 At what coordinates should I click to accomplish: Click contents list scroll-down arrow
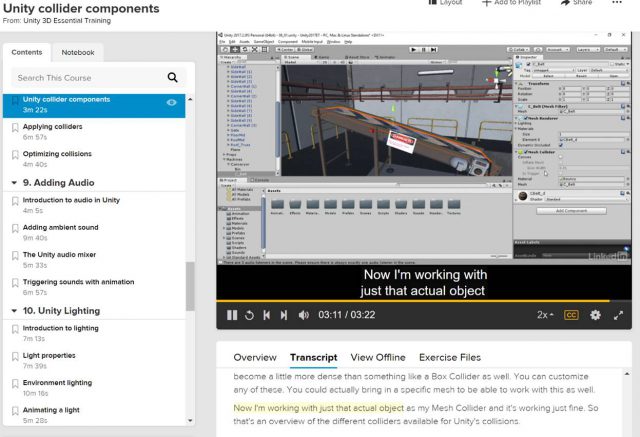point(190,420)
